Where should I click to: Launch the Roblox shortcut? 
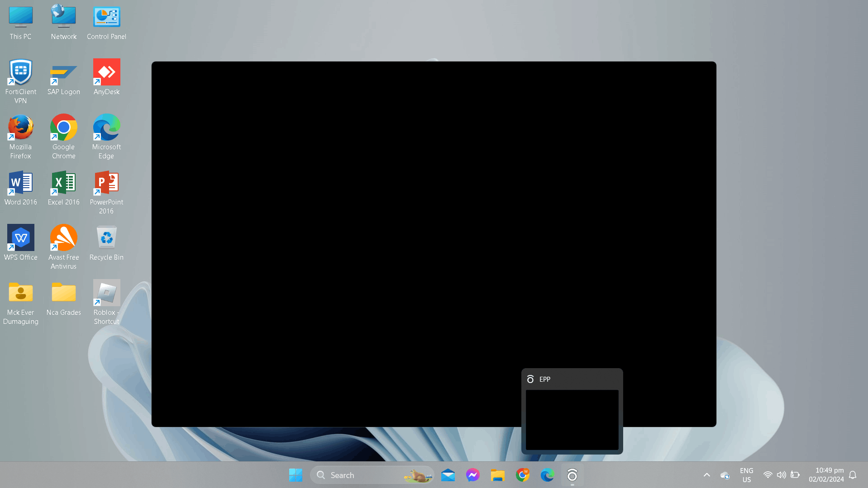107,302
